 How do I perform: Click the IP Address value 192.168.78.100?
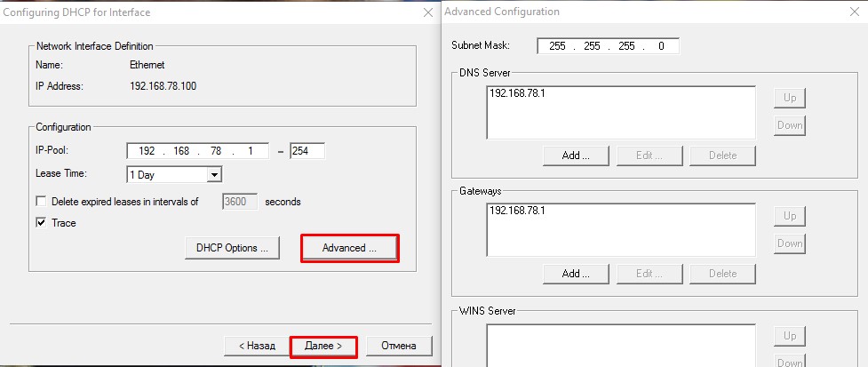point(163,86)
